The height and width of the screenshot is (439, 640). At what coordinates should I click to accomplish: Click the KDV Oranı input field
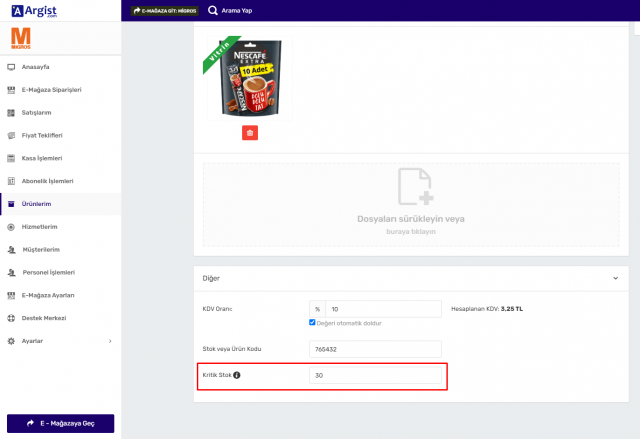pyautogui.click(x=383, y=309)
